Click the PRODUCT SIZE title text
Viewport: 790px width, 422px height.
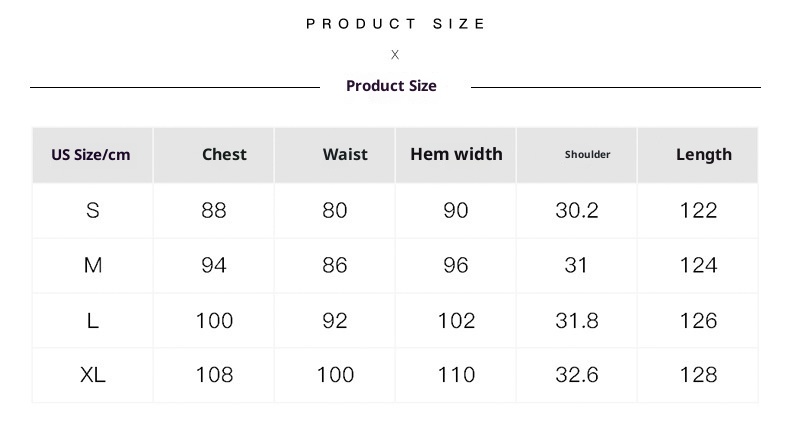point(396,24)
